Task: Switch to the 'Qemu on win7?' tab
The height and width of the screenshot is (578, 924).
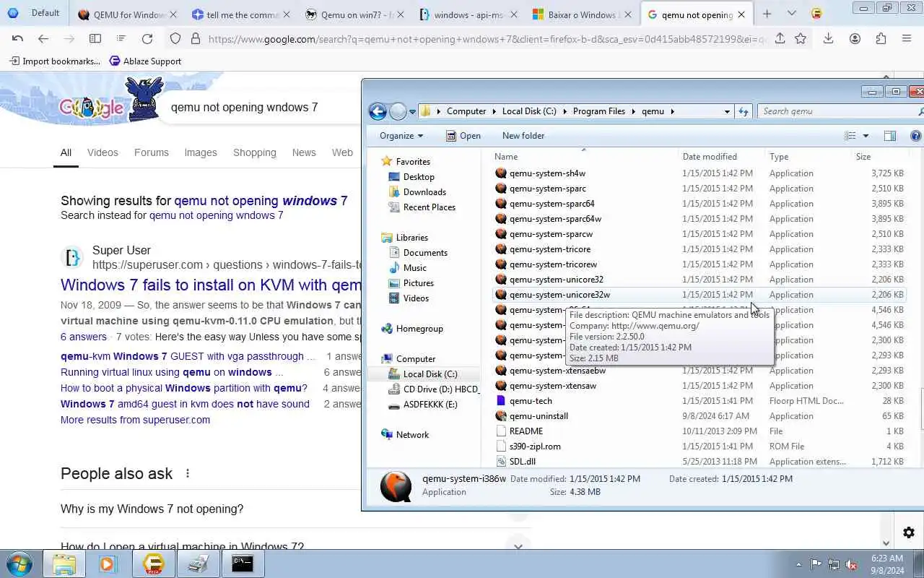Action: tap(354, 14)
